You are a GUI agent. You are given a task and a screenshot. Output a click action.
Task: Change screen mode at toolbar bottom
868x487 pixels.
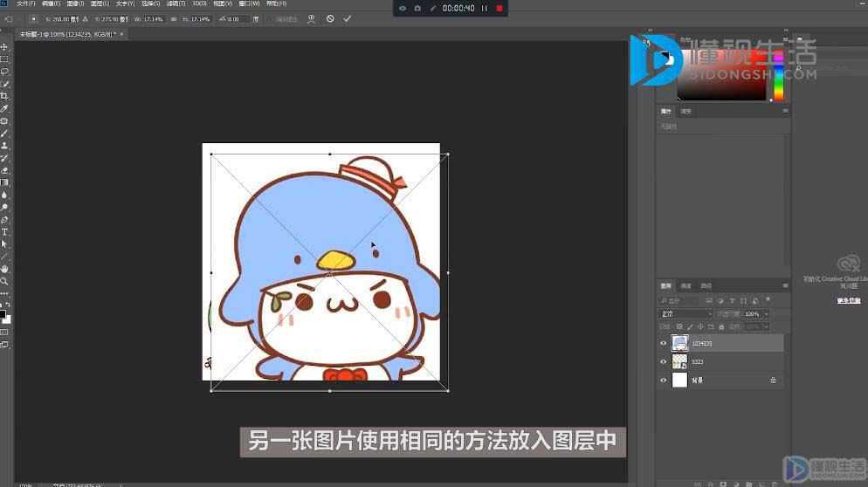click(x=4, y=344)
